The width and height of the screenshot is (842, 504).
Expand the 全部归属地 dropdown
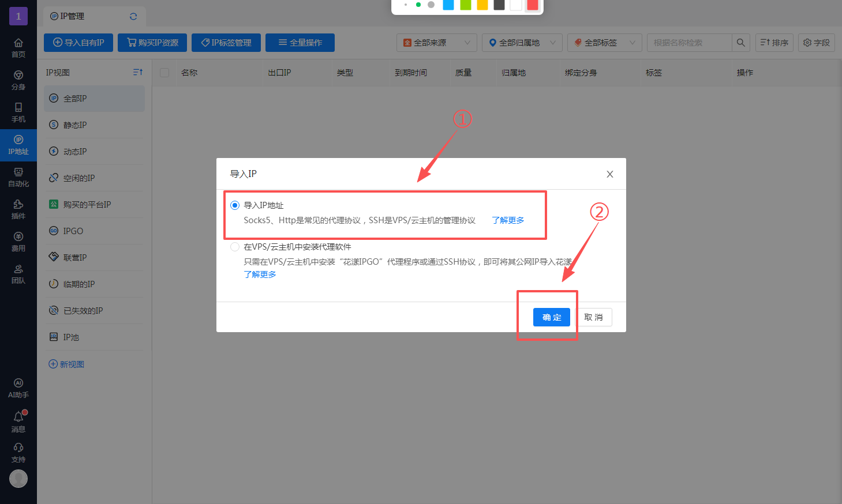pos(521,42)
